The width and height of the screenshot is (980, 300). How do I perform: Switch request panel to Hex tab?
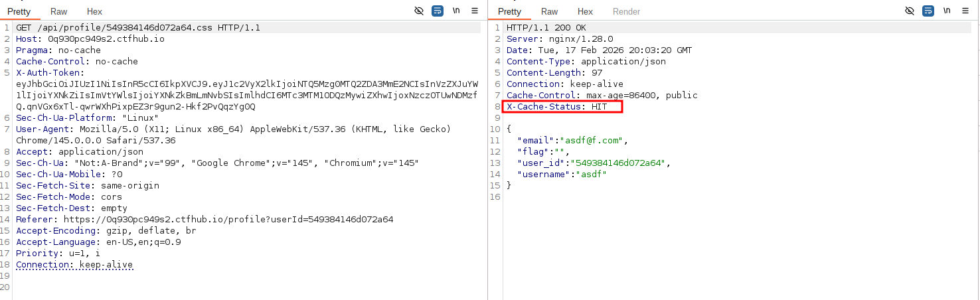(94, 12)
